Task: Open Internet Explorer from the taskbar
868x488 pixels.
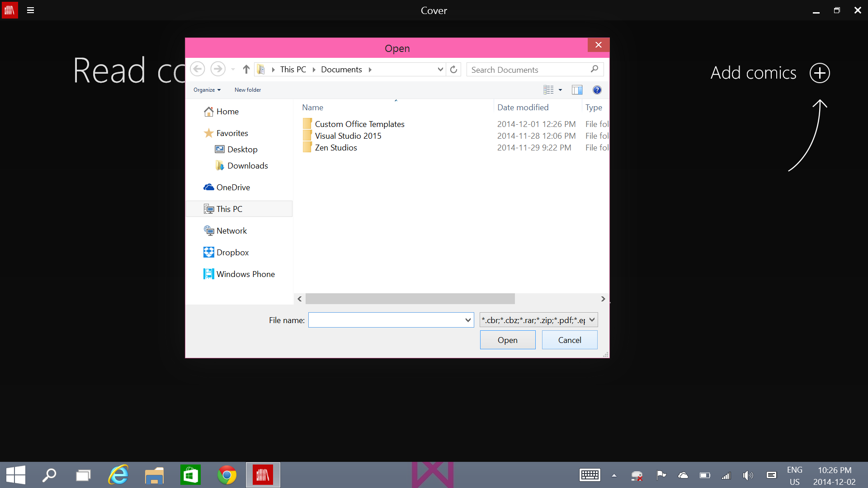Action: point(118,475)
